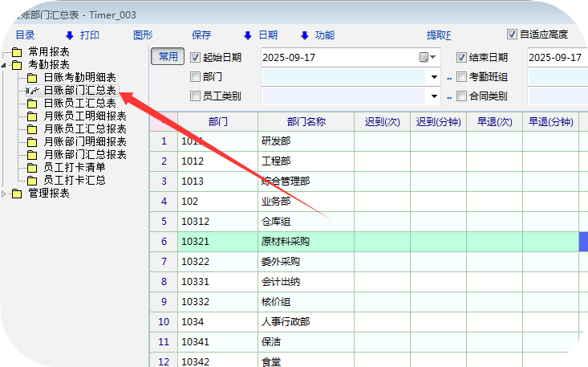
Task: Click the blue arrow icon beside 日期
Action: click(246, 35)
